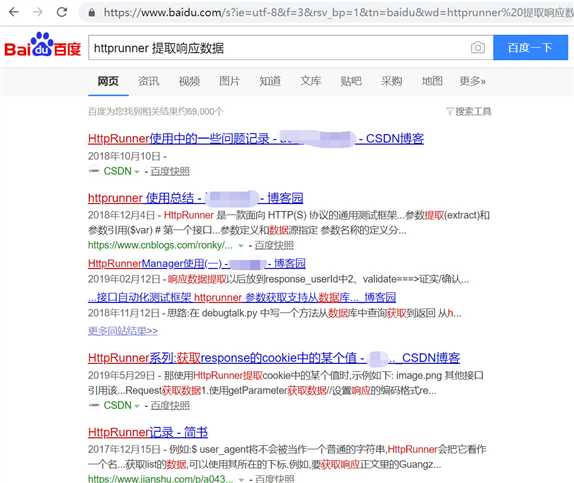
Task: Open the 图片 tab
Action: [x=230, y=81]
